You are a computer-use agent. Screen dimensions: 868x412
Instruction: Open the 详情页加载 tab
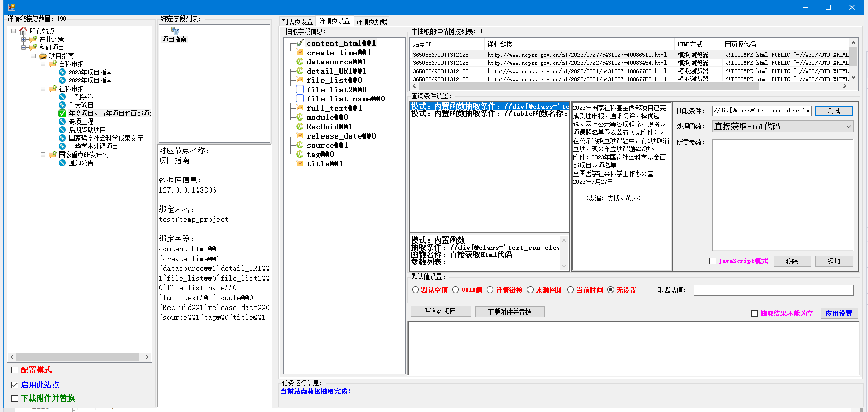(x=371, y=22)
